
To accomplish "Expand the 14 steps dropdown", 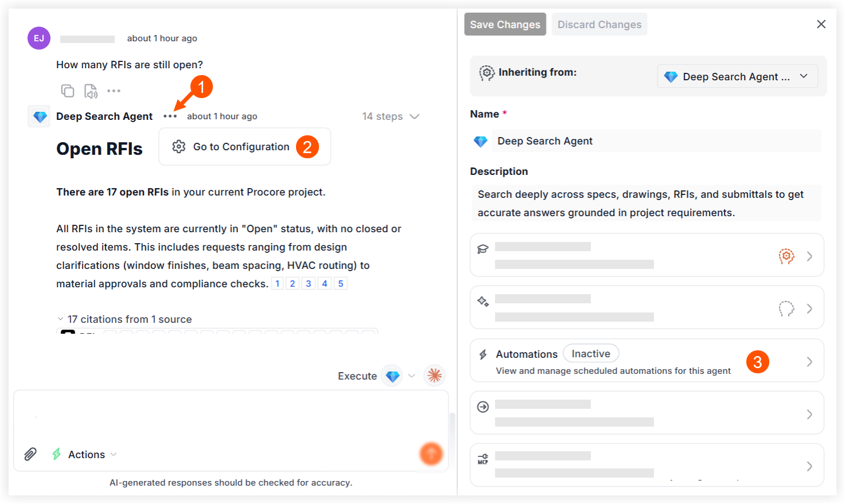I will click(391, 116).
